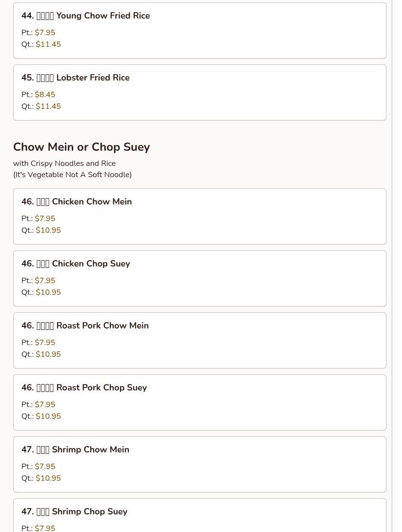Open Lobster Fried Rice menu item

(200, 93)
